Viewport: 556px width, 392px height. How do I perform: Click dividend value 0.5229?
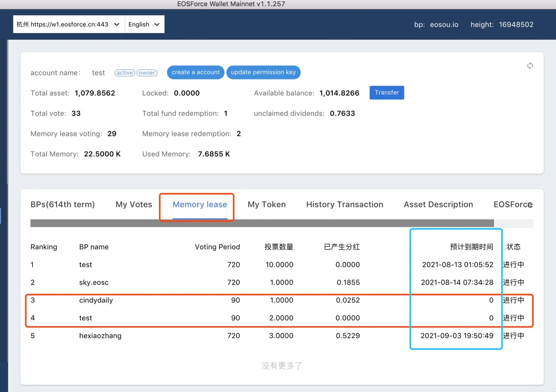coord(348,336)
